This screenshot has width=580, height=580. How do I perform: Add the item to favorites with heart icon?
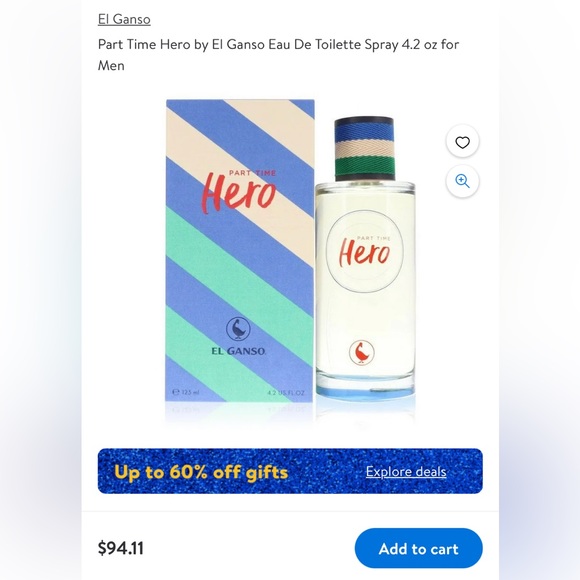462,142
